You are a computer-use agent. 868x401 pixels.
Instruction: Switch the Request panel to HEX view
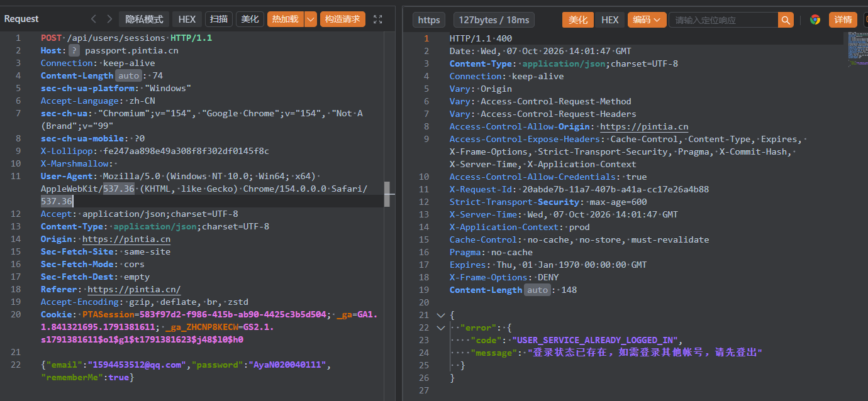(187, 19)
